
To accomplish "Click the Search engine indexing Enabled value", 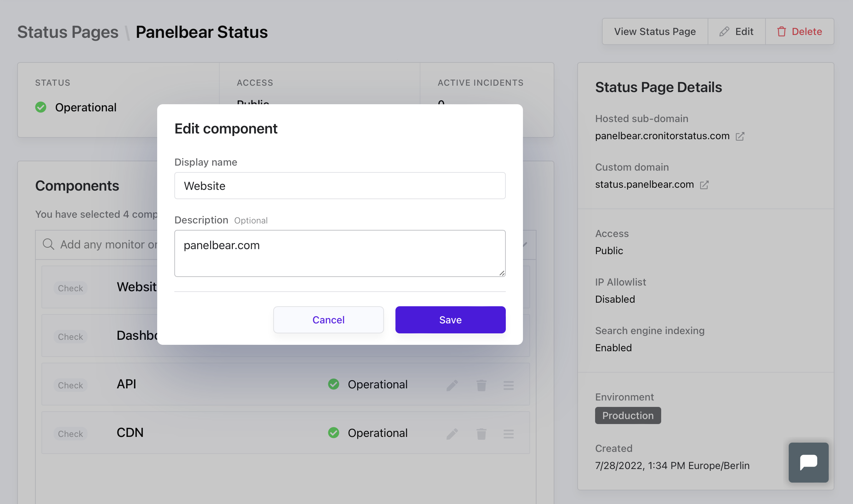I will pyautogui.click(x=613, y=348).
